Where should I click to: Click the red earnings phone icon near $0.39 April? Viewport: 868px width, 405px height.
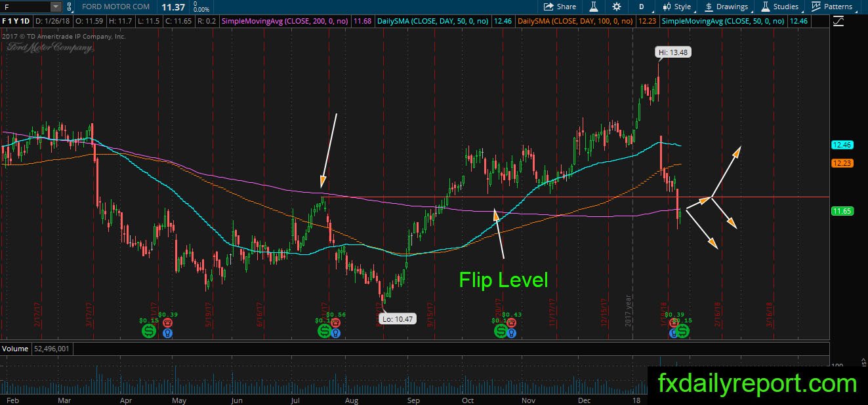pyautogui.click(x=167, y=323)
